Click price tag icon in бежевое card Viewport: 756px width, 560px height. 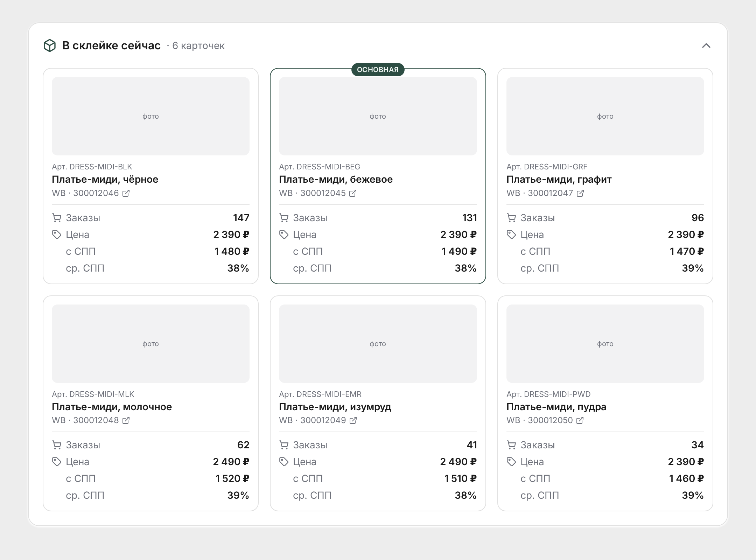point(284,234)
